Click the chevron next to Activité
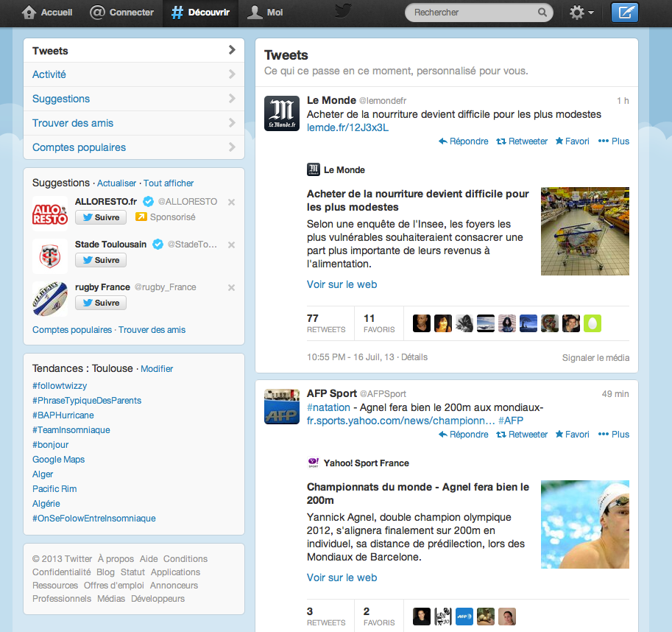672x632 pixels. point(232,74)
